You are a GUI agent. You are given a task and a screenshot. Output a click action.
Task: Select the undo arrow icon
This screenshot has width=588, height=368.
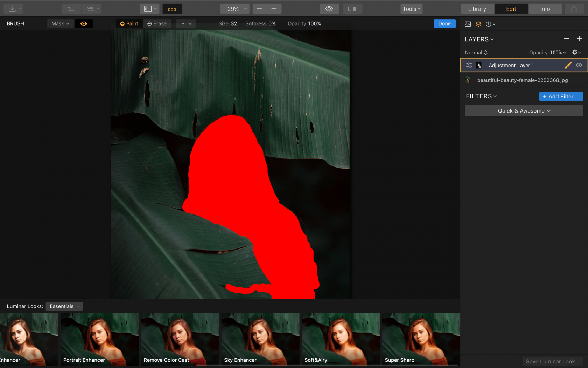click(71, 8)
